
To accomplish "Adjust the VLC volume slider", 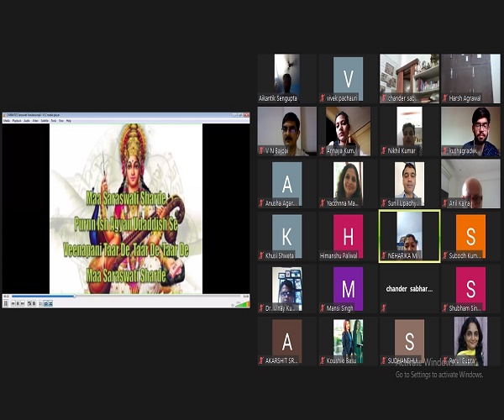I will tap(242, 304).
